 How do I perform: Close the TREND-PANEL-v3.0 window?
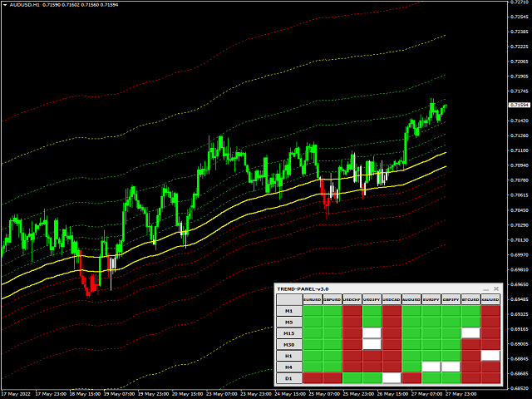[496, 288]
